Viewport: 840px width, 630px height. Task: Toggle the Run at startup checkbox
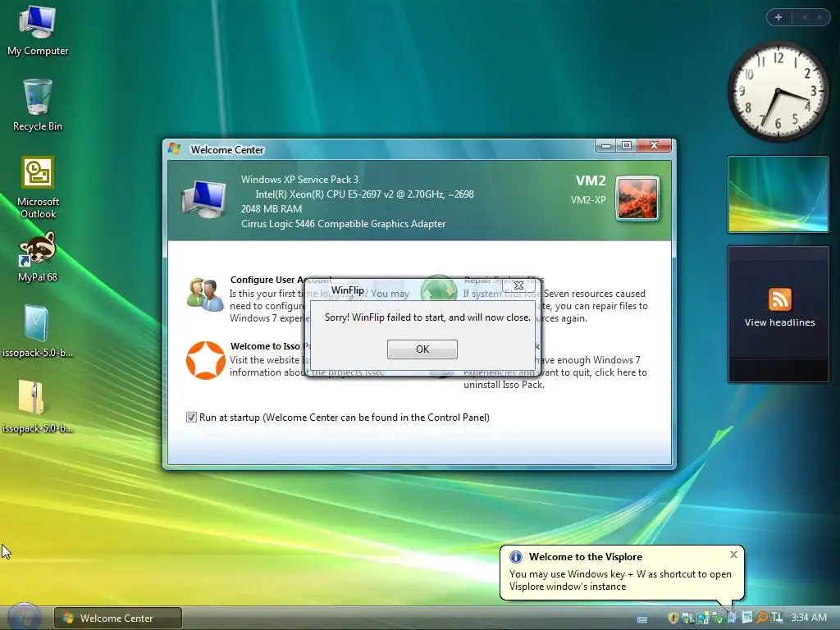point(191,417)
